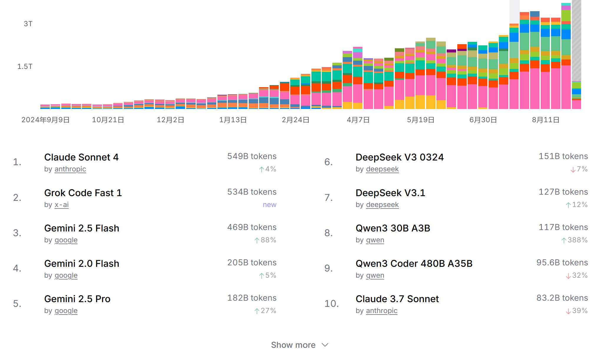Image resolution: width=607 pixels, height=364 pixels.
Task: Click rank number 1. beside Claude Sonnet 4
Action: [x=17, y=162]
